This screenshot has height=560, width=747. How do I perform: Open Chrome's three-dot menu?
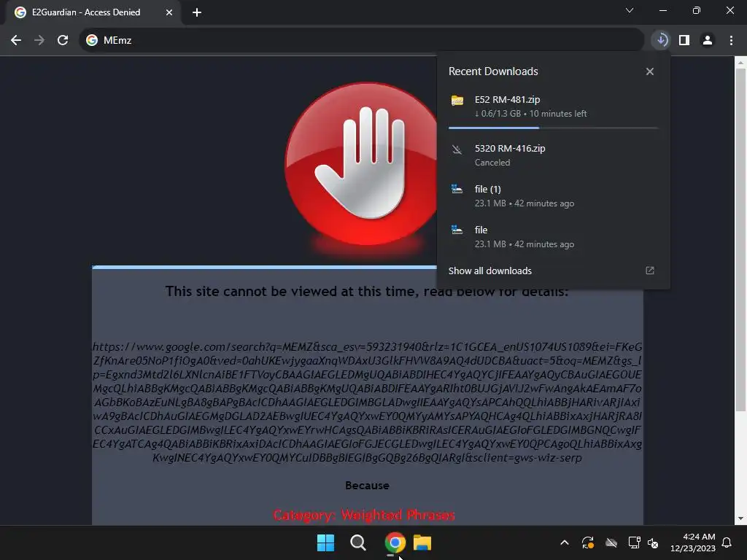coord(731,41)
